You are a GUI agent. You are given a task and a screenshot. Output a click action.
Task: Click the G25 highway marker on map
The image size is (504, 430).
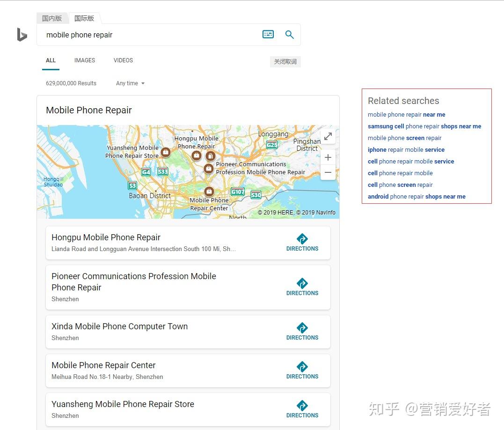pos(272,145)
